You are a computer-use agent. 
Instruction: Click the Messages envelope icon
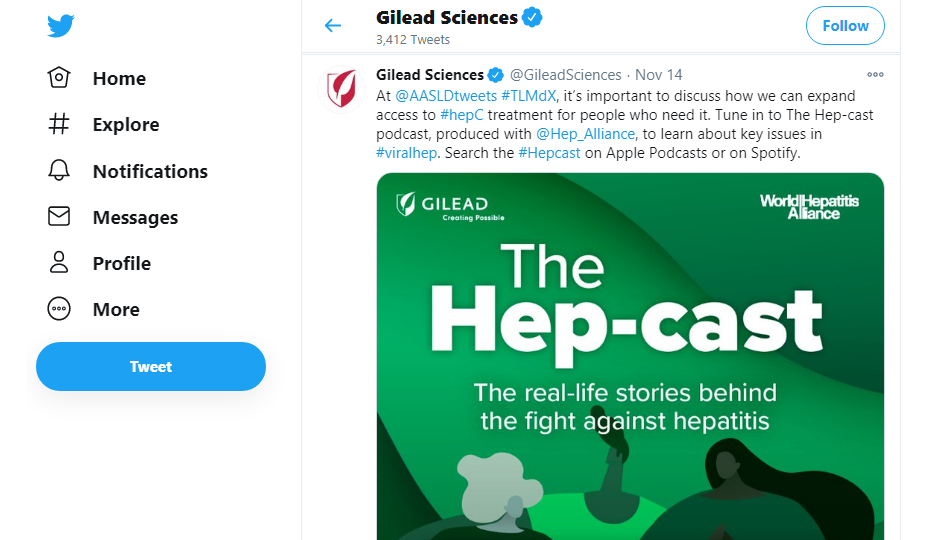pyautogui.click(x=59, y=217)
